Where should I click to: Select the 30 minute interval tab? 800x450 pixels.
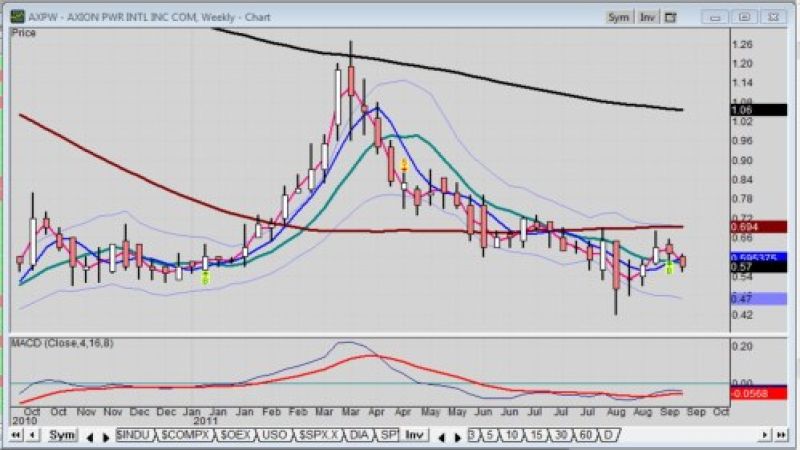point(561,435)
